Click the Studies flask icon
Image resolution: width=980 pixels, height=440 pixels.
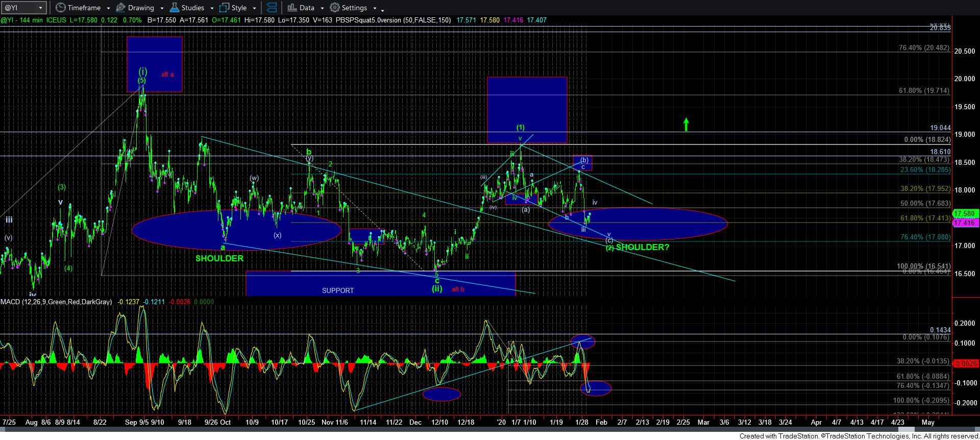(174, 8)
